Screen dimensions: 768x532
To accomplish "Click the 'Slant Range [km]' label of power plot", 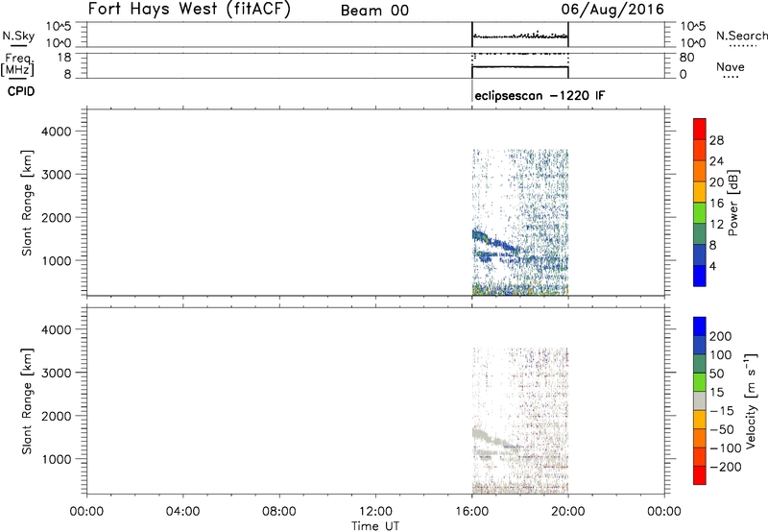I will (x=27, y=203).
